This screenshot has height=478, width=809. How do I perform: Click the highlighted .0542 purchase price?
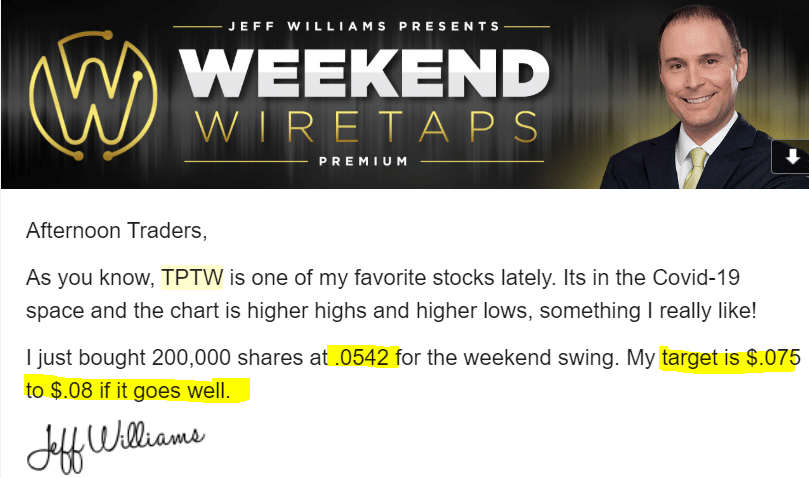coord(362,357)
